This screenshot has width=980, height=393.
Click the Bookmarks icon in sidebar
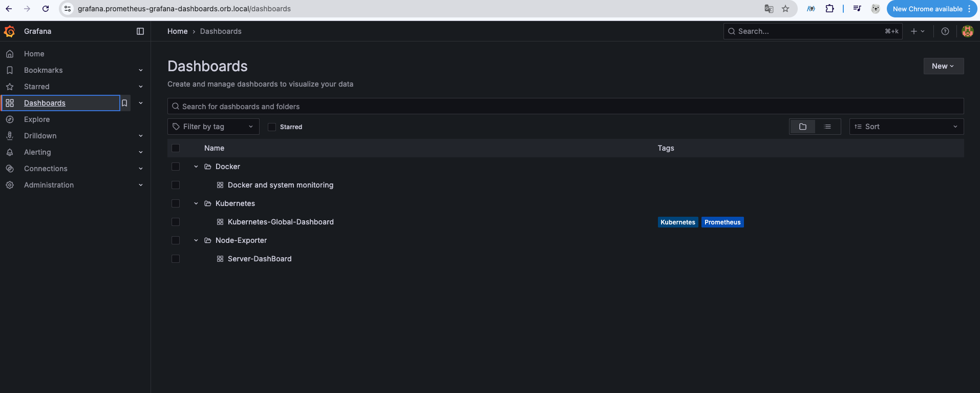click(x=10, y=70)
